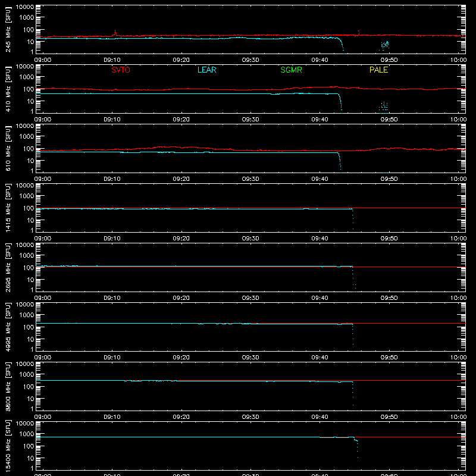The image size is (476, 476).
Task: Select the 610 MHz [SFU] axis title
Action: pyautogui.click(x=8, y=148)
